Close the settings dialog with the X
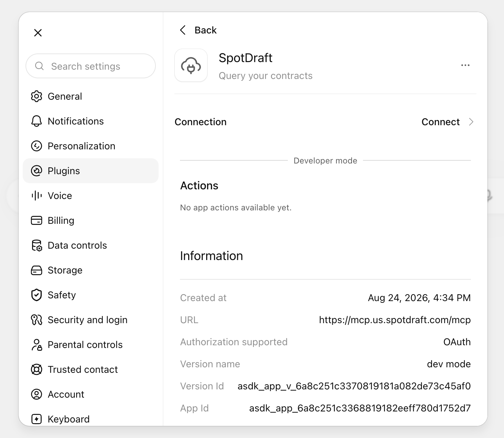Viewport: 504px width, 438px height. (x=38, y=33)
